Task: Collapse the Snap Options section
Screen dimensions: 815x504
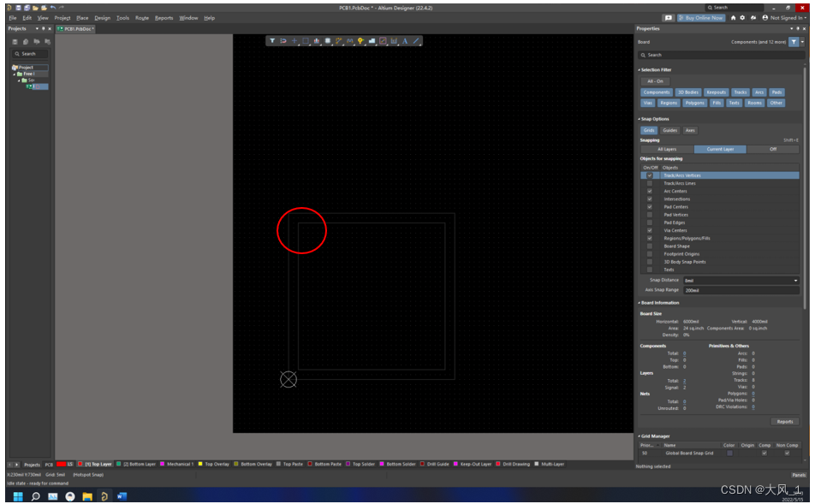Action: (640, 119)
